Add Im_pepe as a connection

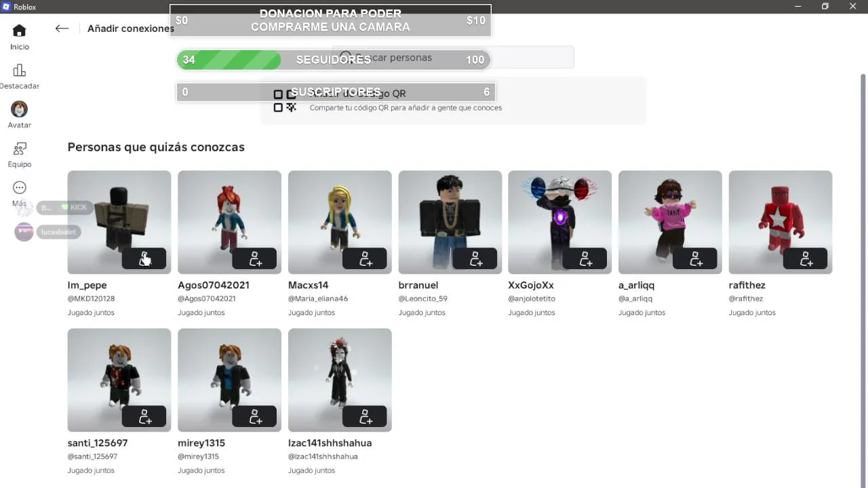(144, 259)
